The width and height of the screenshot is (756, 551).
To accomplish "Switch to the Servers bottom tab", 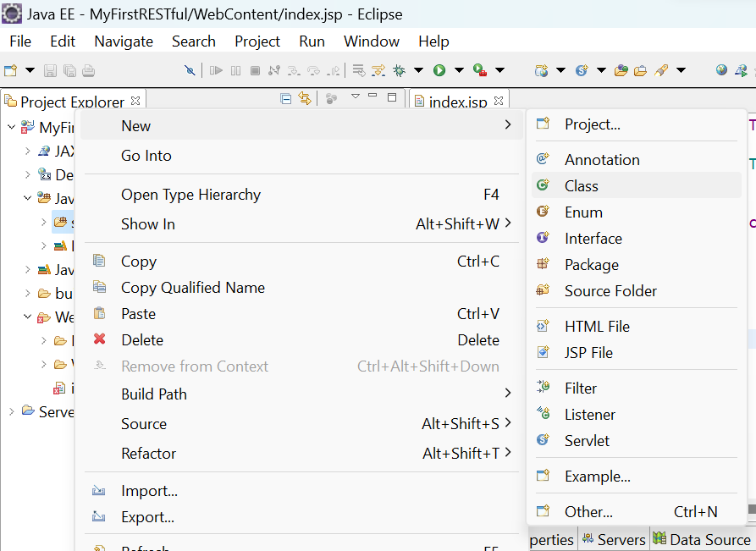I will click(x=614, y=539).
